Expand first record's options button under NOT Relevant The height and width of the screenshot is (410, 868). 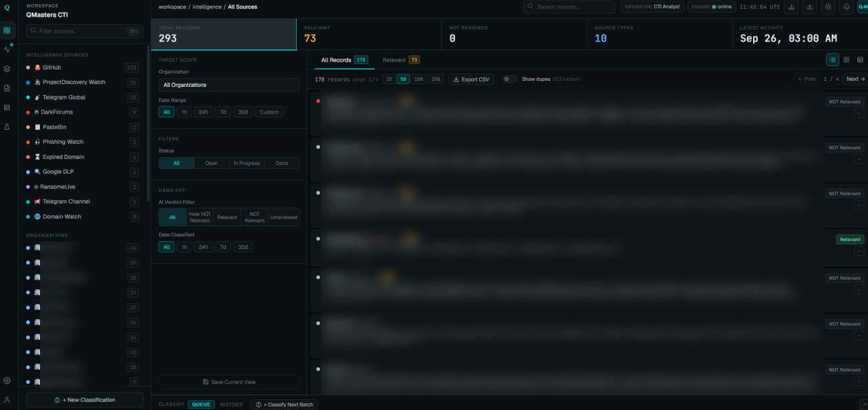859,114
